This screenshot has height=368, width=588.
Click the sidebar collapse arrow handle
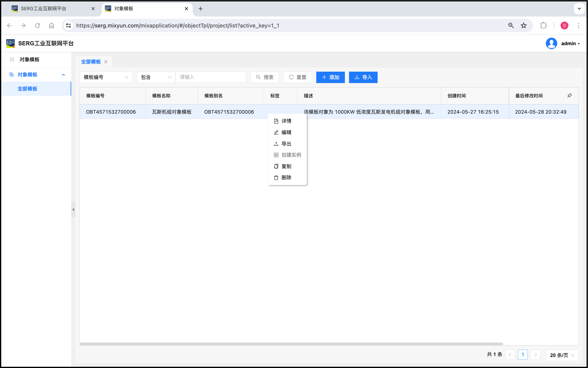point(73,210)
